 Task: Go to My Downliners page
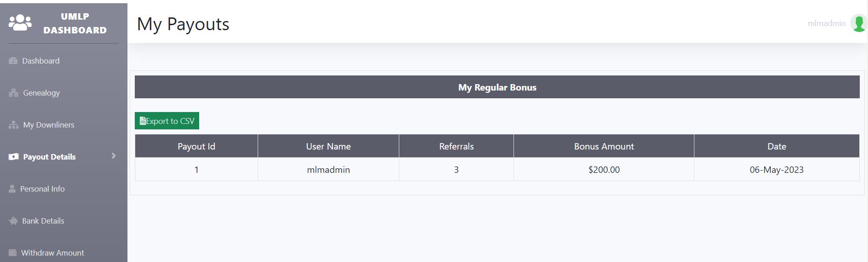point(48,125)
